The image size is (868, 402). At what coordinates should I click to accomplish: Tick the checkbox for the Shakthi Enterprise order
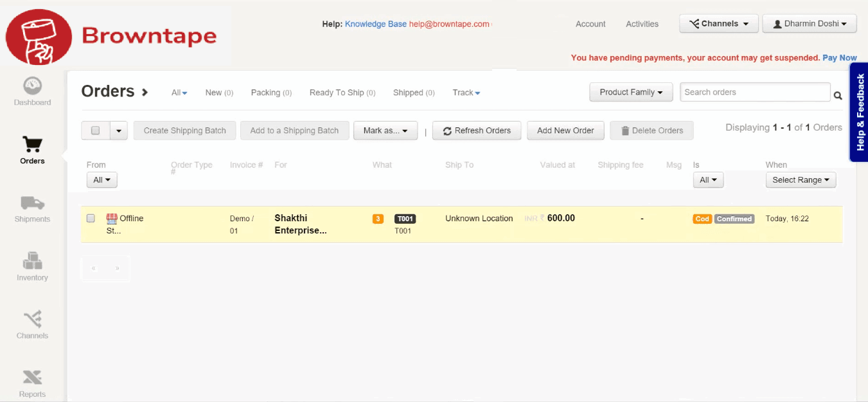(x=91, y=219)
